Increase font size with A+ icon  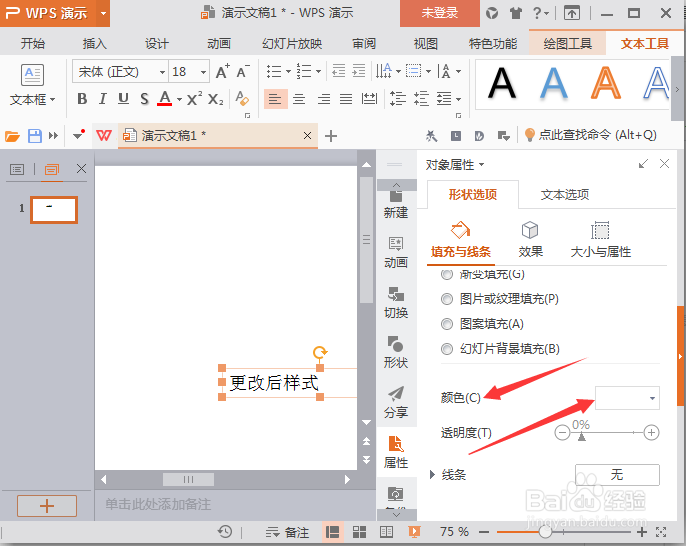[222, 71]
